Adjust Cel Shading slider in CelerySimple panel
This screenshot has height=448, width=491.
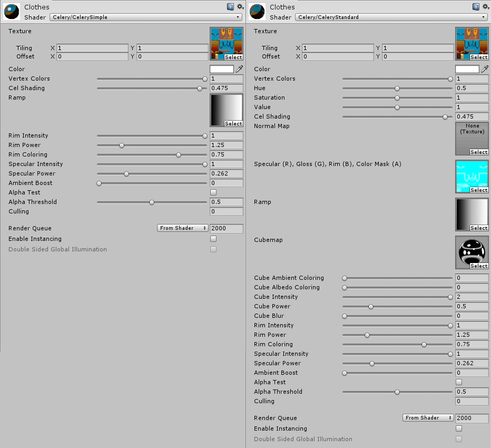pos(152,89)
